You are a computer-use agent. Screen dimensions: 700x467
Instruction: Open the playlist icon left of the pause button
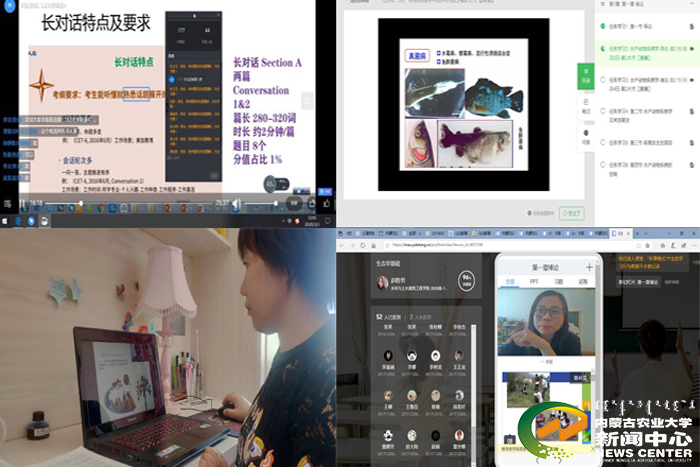(x=8, y=204)
